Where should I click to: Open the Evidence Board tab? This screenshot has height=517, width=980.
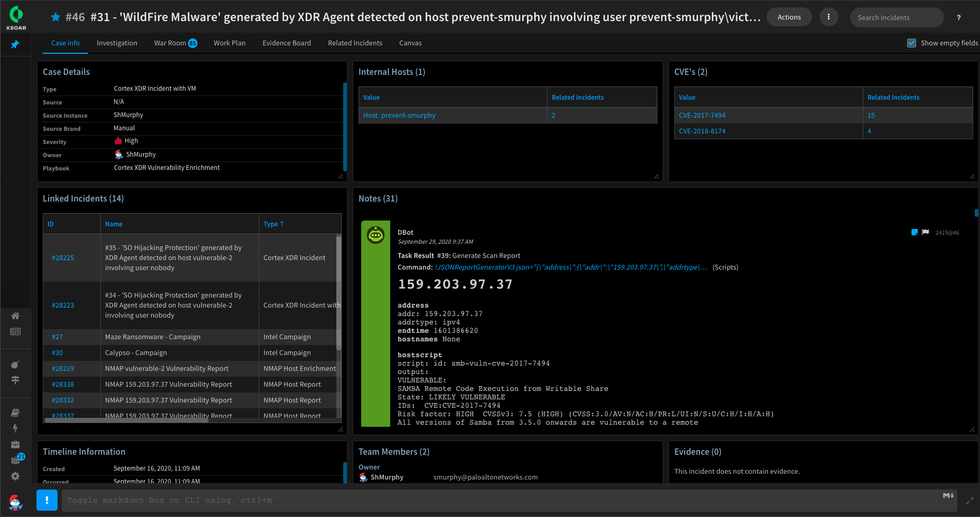(x=287, y=43)
